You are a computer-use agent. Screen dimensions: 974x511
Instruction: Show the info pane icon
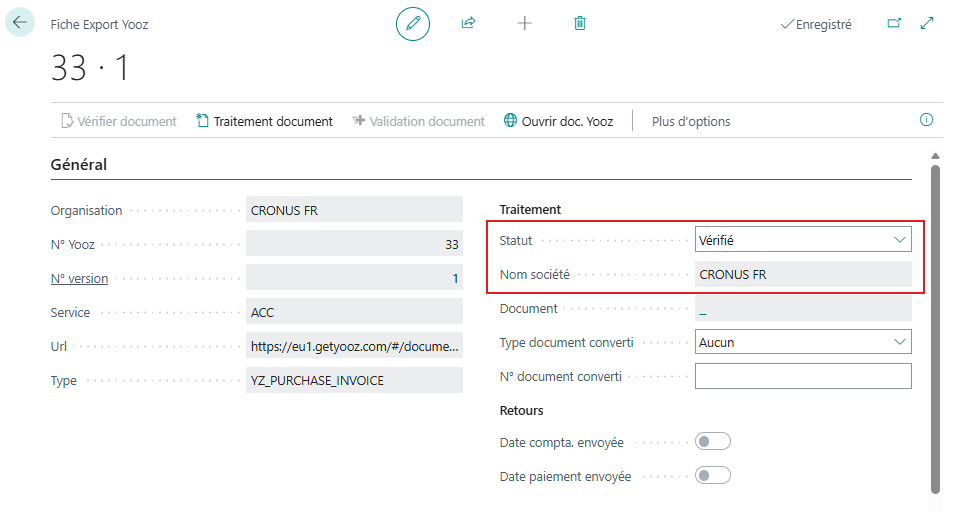point(926,120)
